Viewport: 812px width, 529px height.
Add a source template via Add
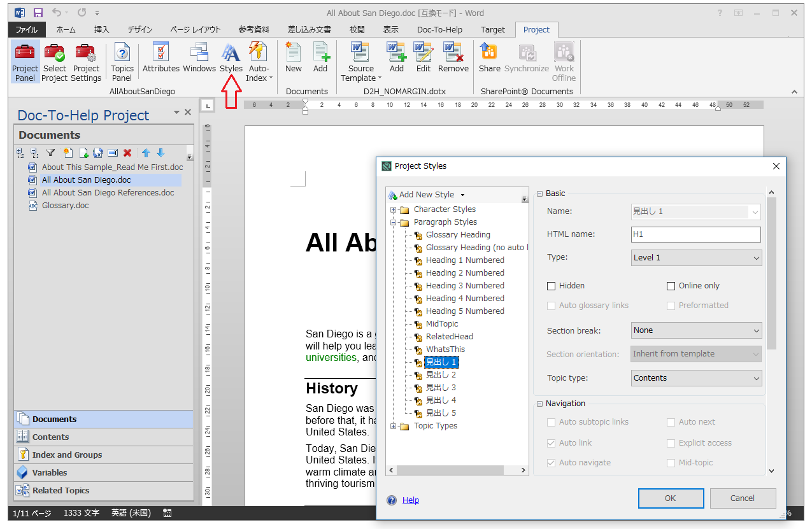click(x=397, y=58)
